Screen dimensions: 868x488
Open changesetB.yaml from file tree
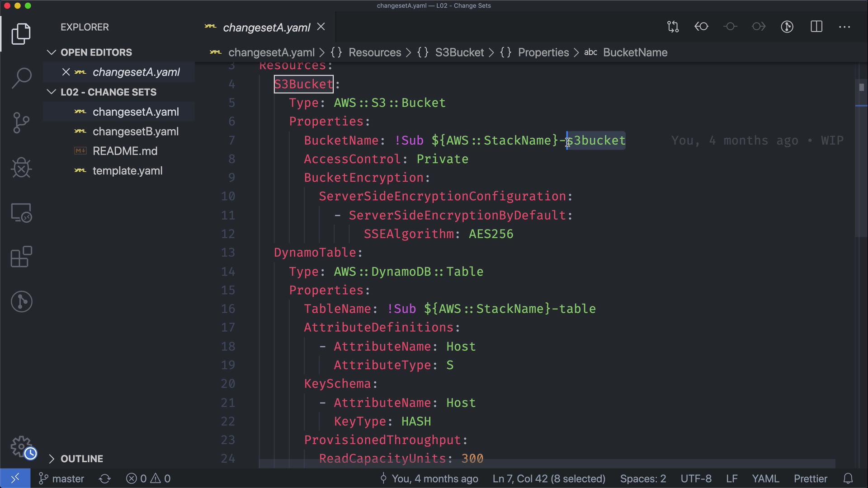click(x=135, y=131)
